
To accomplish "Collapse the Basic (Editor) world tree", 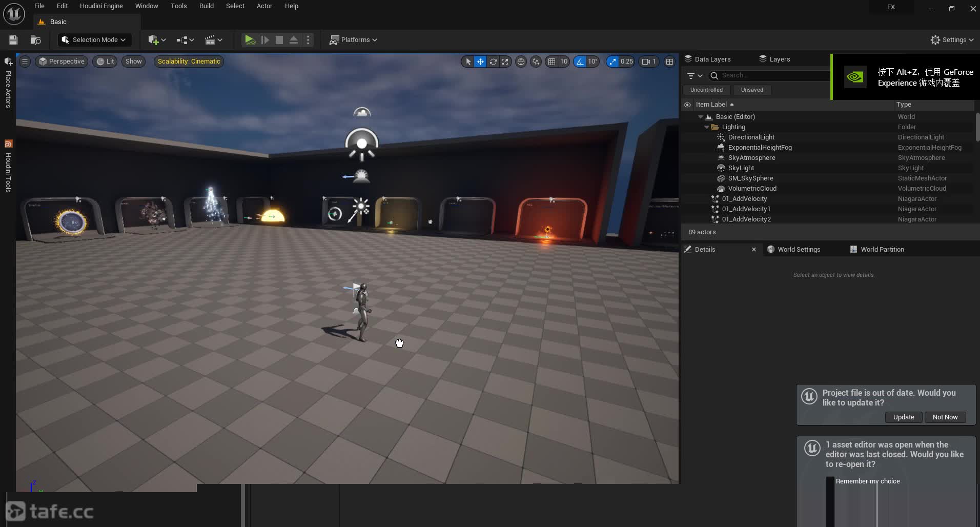I will point(701,117).
